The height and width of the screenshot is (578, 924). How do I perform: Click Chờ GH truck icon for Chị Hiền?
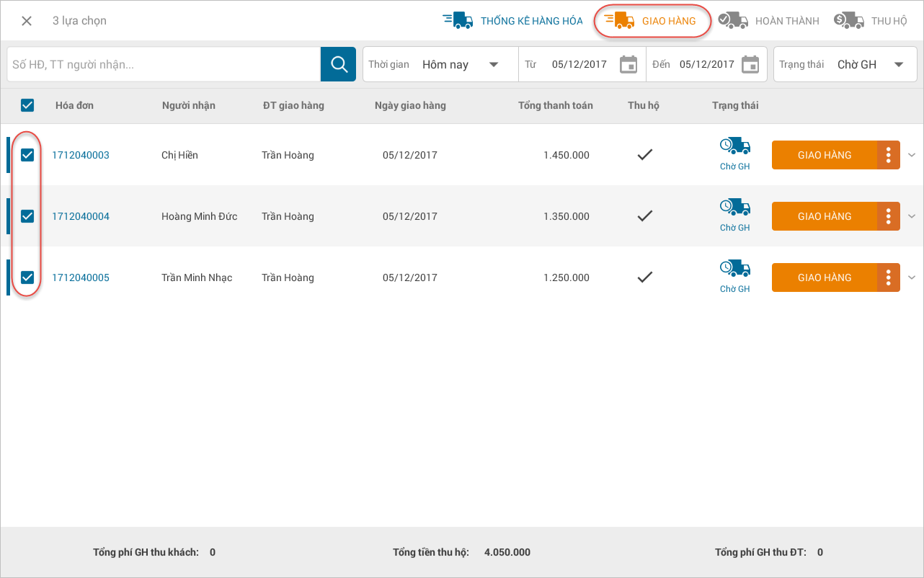pos(734,147)
